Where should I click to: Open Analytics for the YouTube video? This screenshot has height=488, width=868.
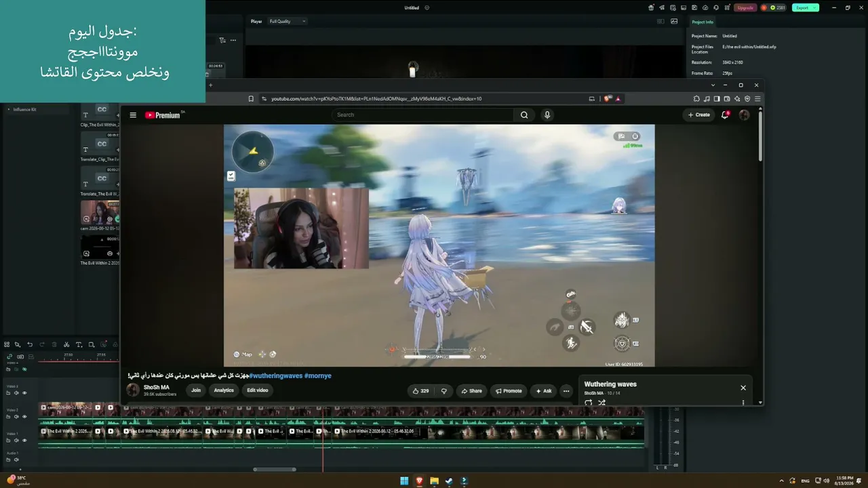point(224,390)
